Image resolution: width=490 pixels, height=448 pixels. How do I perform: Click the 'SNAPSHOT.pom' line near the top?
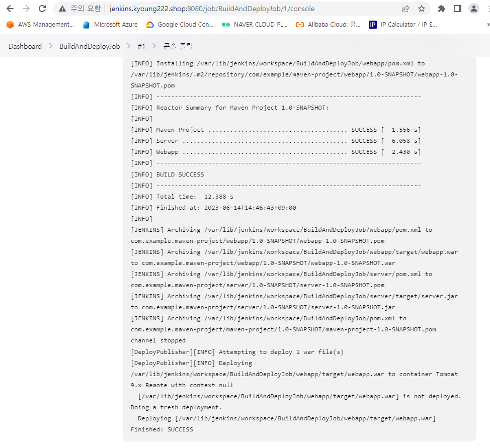pos(153,85)
